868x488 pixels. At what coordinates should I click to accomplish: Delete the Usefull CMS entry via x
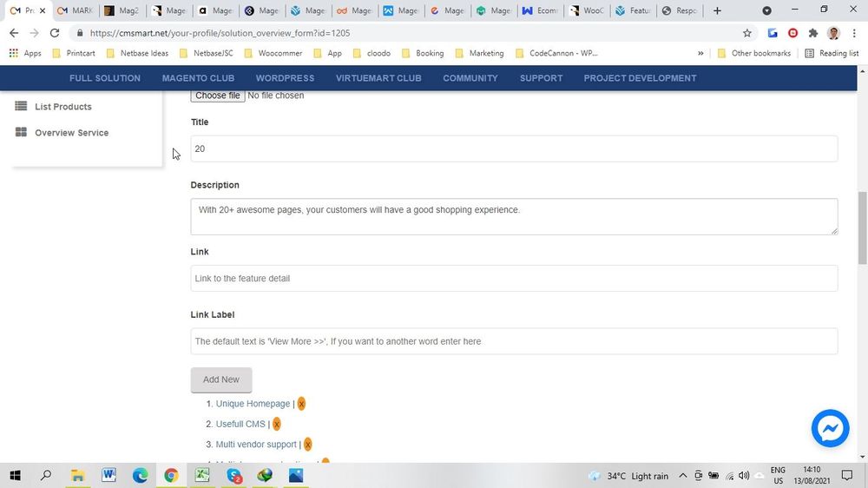tap(276, 425)
